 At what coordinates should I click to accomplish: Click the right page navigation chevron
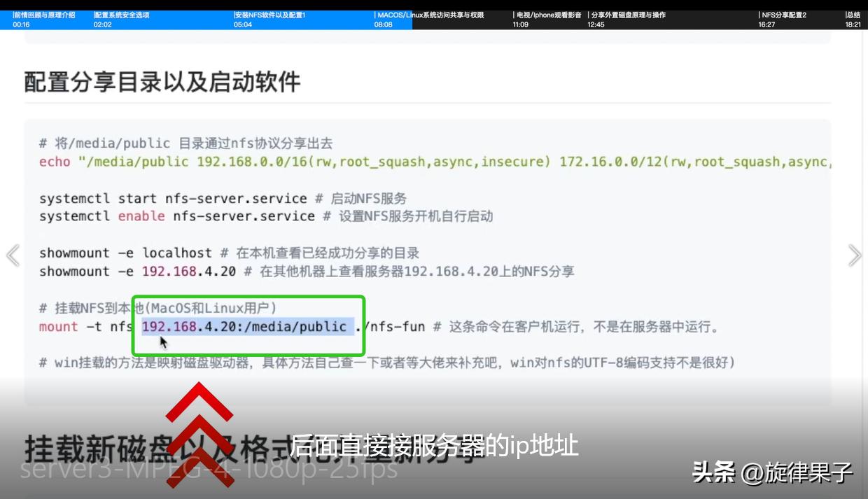(855, 255)
